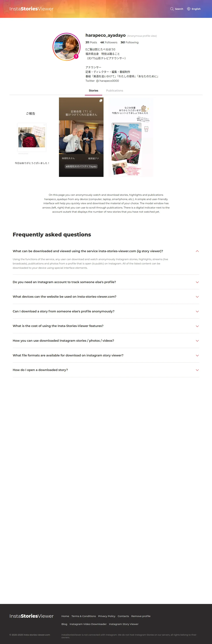Open the English language selector

(x=196, y=9)
